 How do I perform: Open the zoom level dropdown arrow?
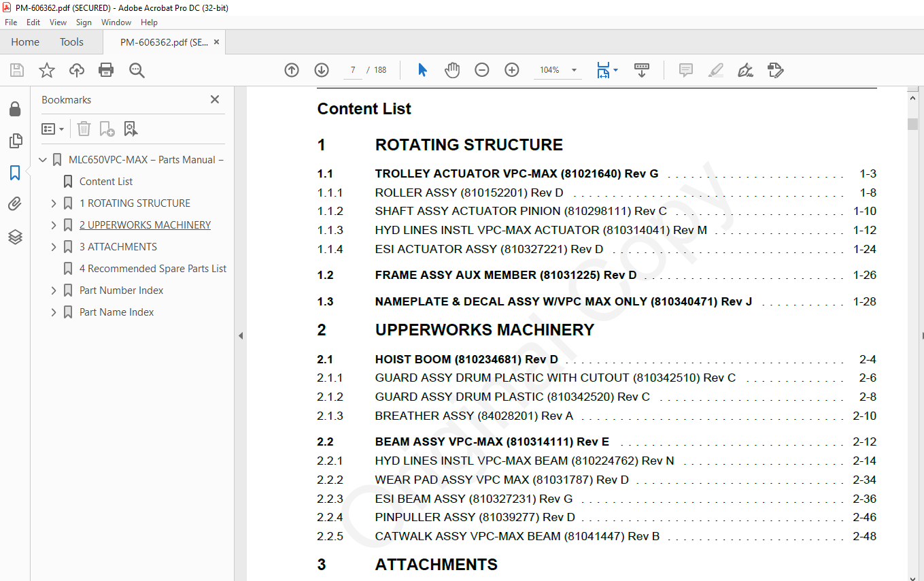point(574,70)
